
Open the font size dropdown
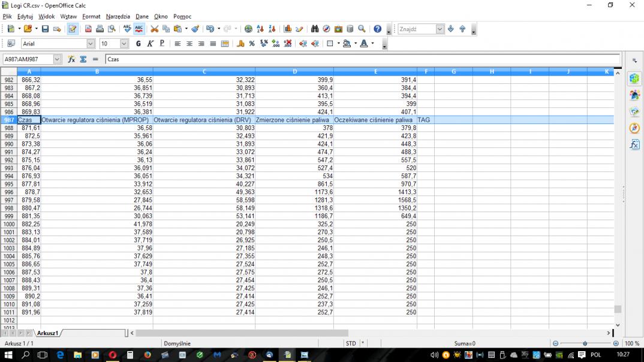tap(124, 44)
